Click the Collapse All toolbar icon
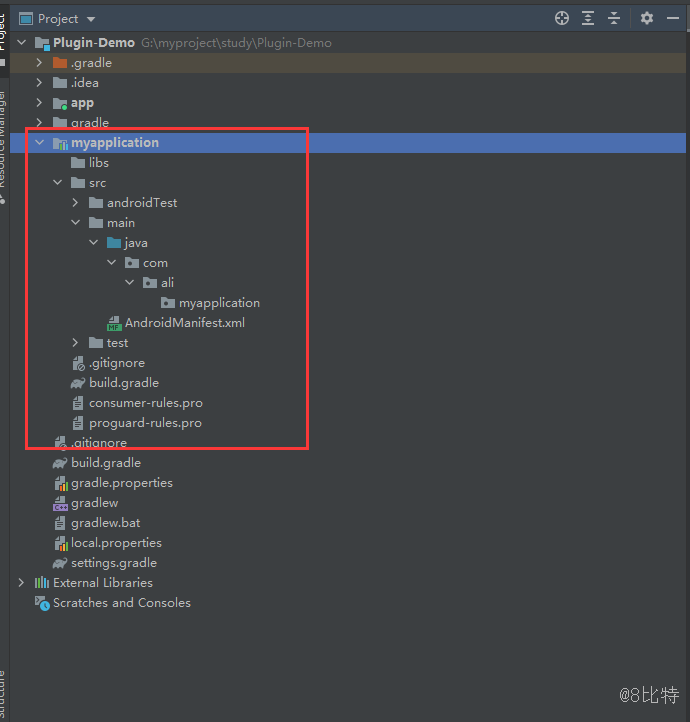The image size is (690, 722). tap(614, 18)
